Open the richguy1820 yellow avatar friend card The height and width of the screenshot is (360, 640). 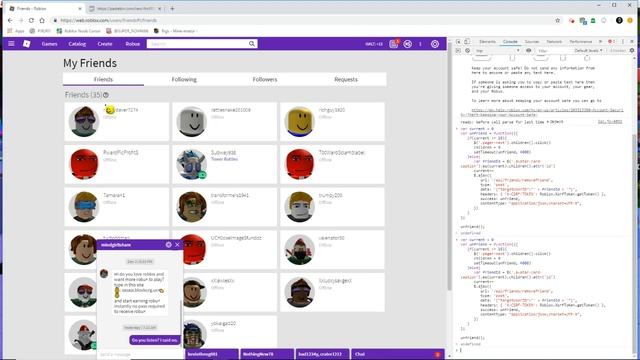coord(332,122)
